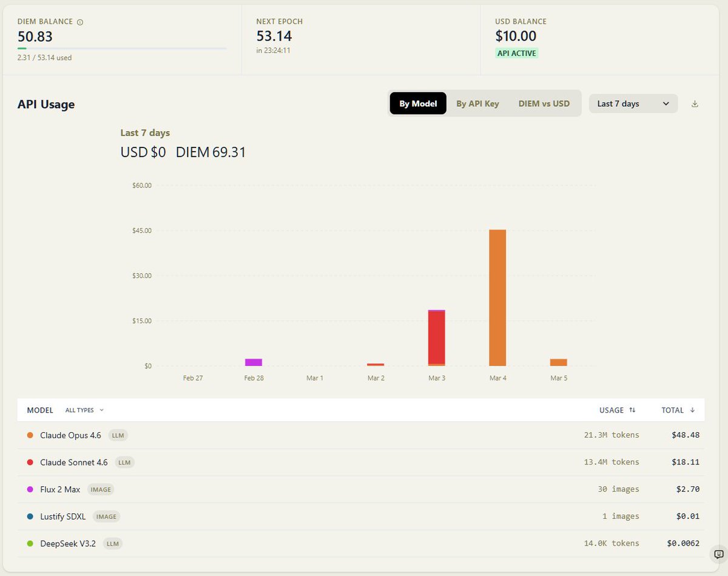
Task: Click the DeepSeek V3.2 green dot
Action: tap(30, 543)
